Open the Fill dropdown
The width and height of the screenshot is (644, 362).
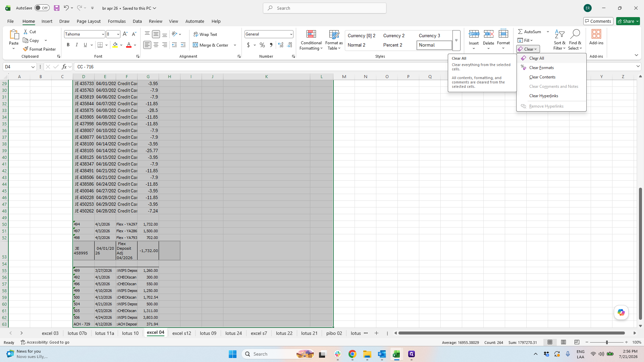526,41
